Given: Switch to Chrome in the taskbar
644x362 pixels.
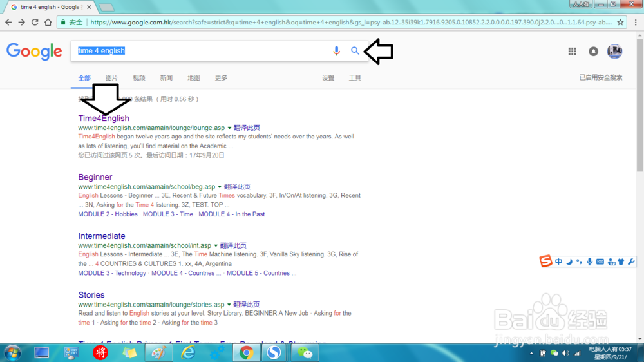Looking at the screenshot, I should coord(247,352).
